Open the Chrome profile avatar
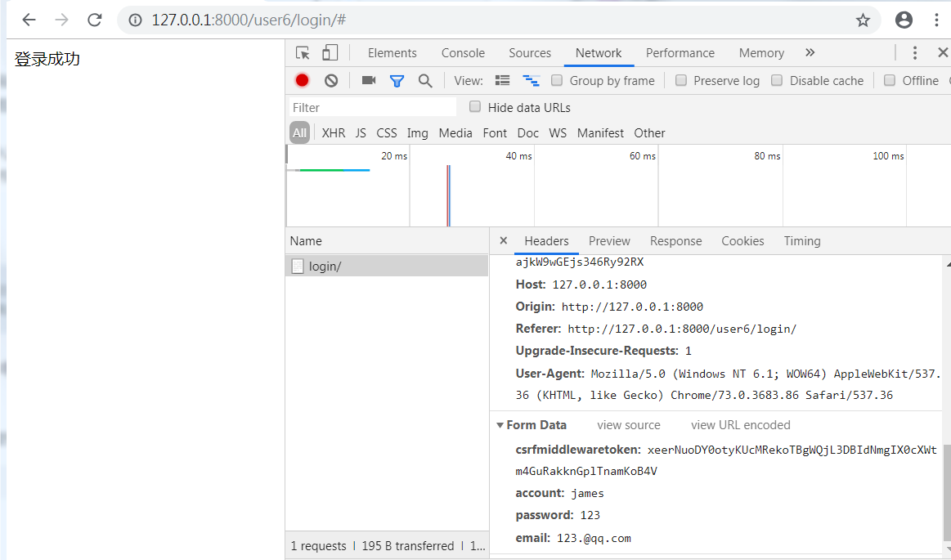Screen dimensions: 951x560 click(904, 20)
